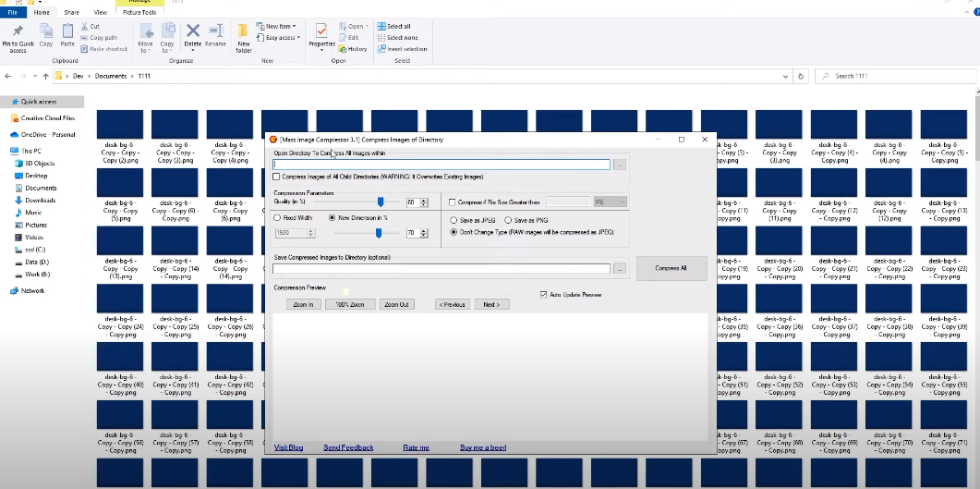This screenshot has width=980, height=489.
Task: Switch to the View tab
Action: tap(100, 13)
